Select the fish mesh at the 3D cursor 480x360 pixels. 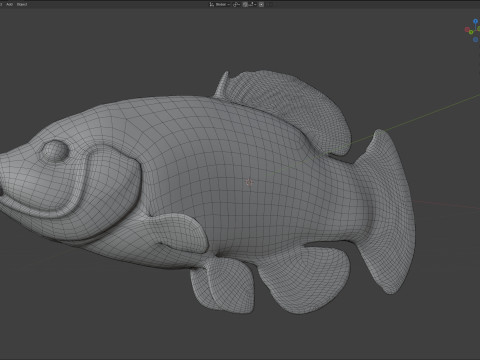249,182
